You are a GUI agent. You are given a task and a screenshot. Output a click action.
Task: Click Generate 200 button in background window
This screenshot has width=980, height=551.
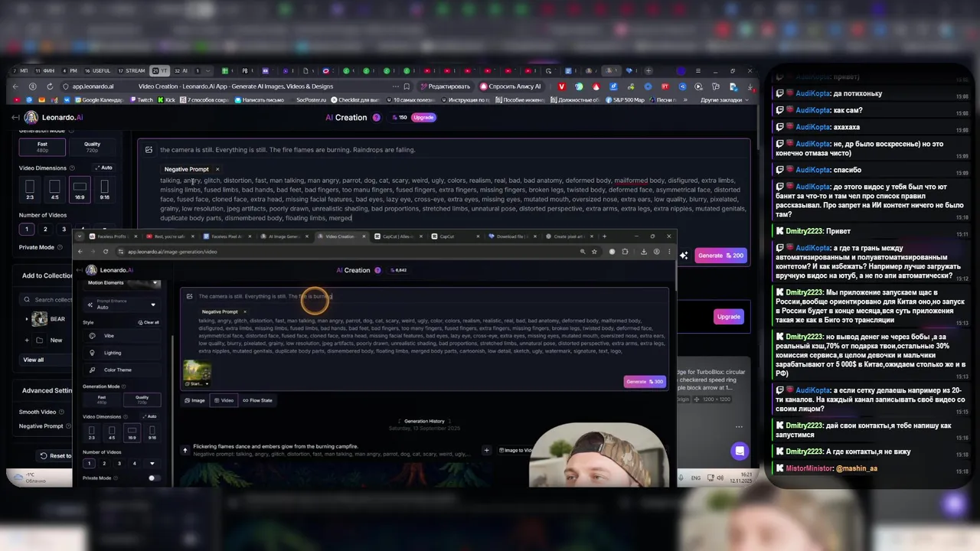[x=720, y=256]
